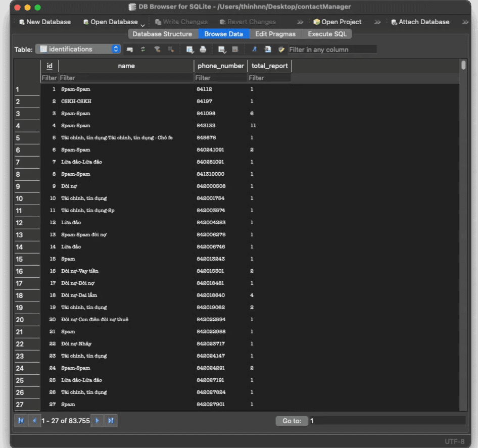Select name cell 'Spam-Spam đòi nợ'
Viewport: 478px width, 448px height.
pyautogui.click(x=126, y=235)
